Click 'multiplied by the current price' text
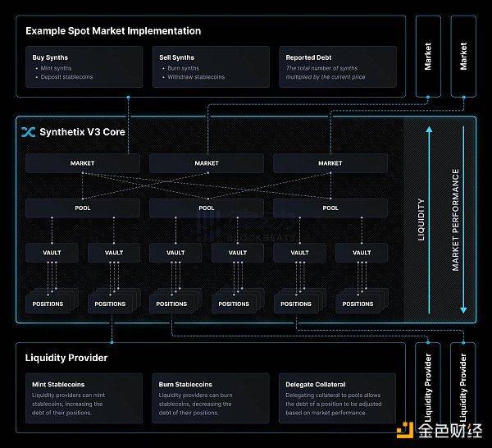The height and width of the screenshot is (448, 492). (x=326, y=77)
